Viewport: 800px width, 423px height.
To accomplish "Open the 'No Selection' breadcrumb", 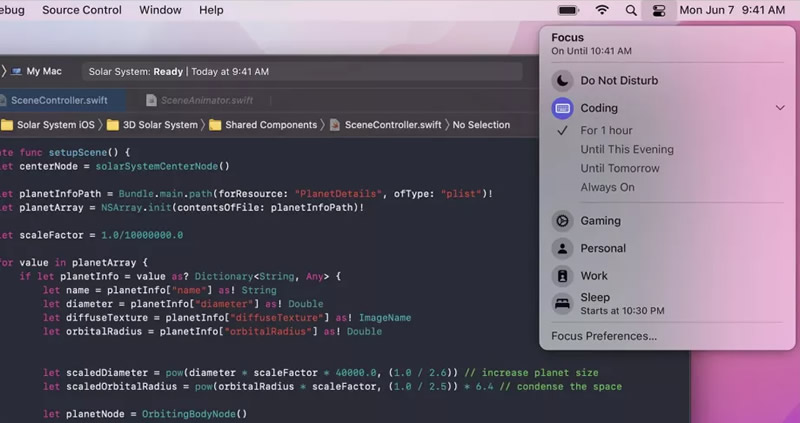I will 481,125.
